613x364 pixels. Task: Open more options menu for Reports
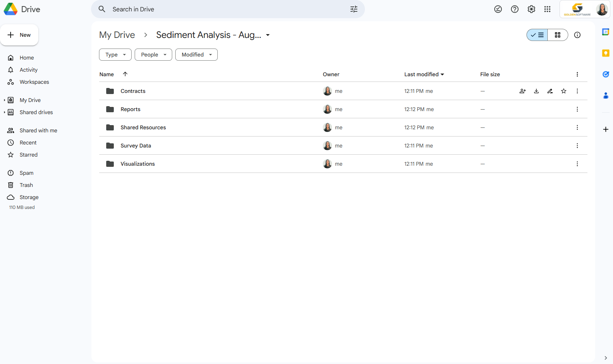(577, 109)
